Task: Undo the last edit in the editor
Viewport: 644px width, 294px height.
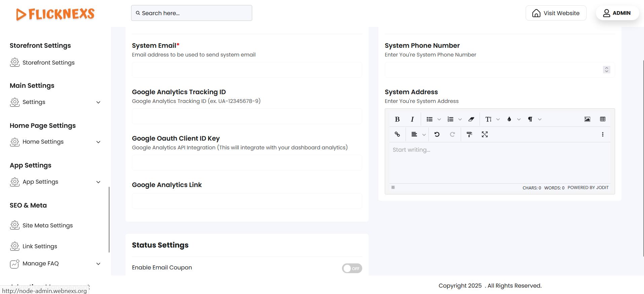Action: (437, 135)
